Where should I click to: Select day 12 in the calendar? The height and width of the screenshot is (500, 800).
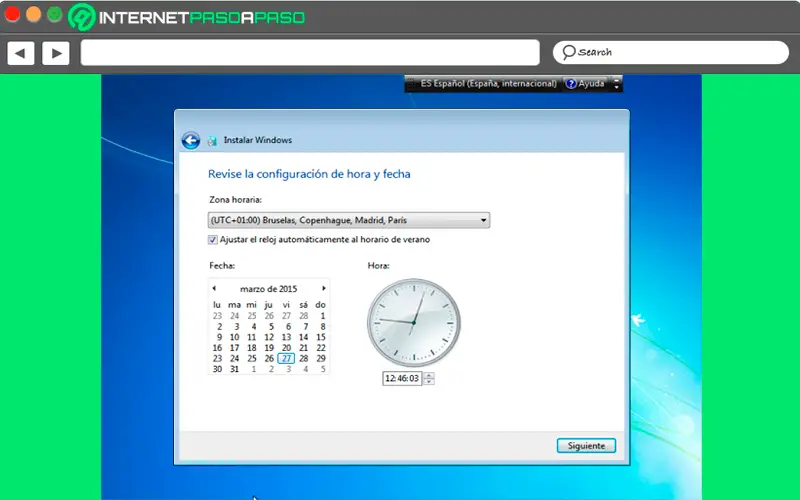[x=269, y=337]
